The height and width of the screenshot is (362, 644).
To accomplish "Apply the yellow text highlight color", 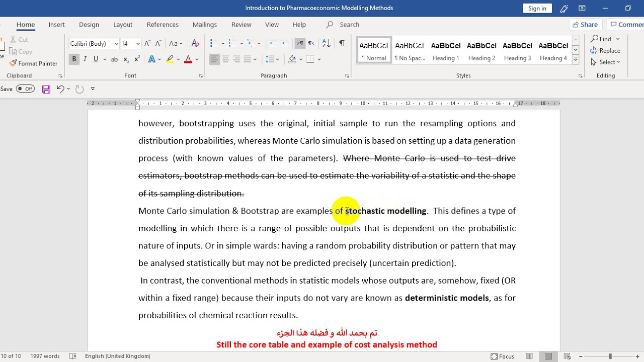I will (x=170, y=59).
